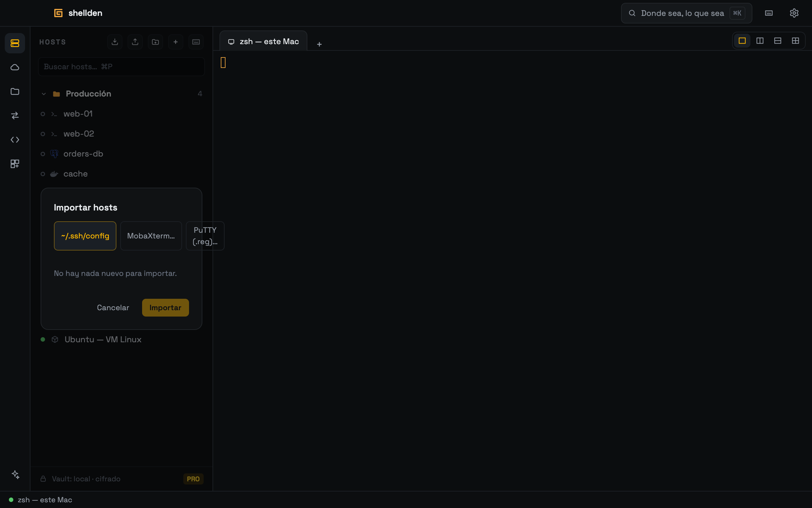Open the cloud sync sidebar icon
Viewport: 812px width, 508px height.
coord(15,67)
